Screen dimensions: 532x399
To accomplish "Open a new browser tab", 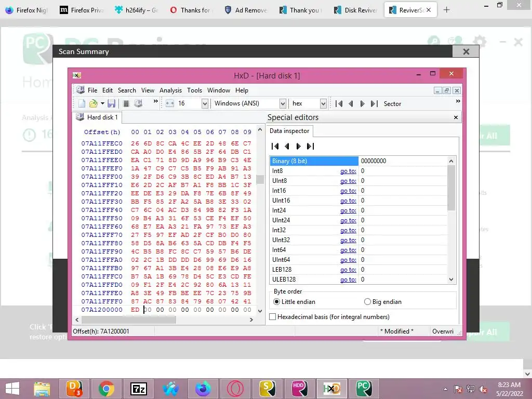I will coord(446,10).
